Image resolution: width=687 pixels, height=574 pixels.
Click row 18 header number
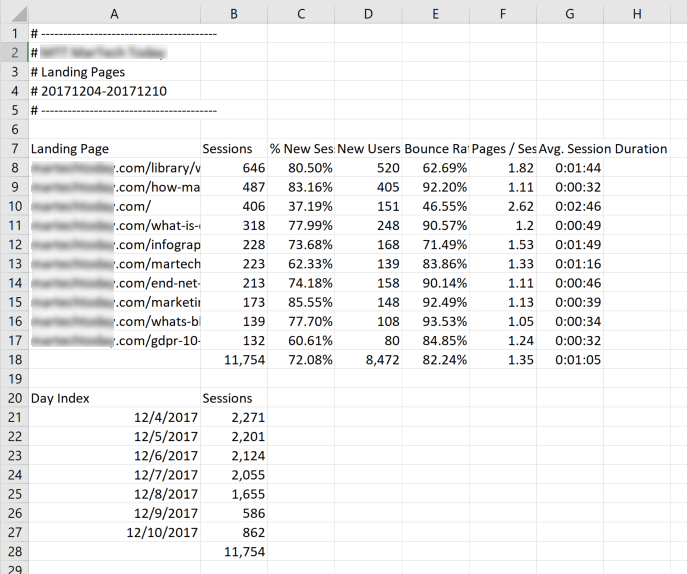point(13,360)
